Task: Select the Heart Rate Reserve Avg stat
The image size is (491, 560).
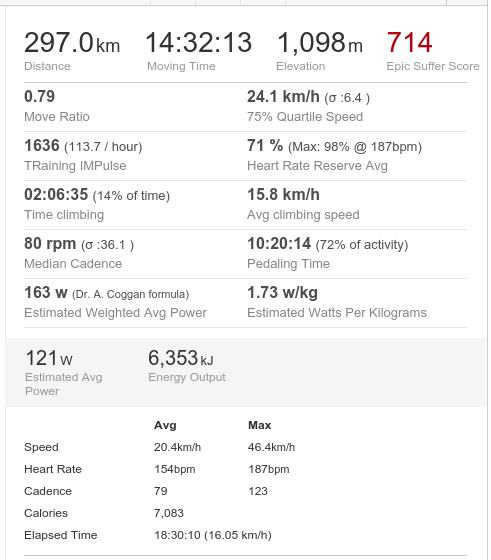Action: pos(334,155)
